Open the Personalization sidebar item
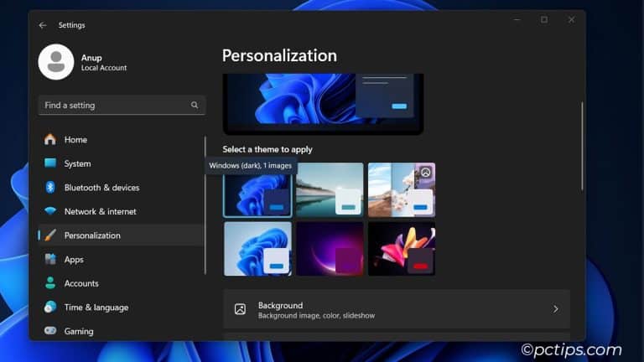This screenshot has height=362, width=644. click(92, 235)
